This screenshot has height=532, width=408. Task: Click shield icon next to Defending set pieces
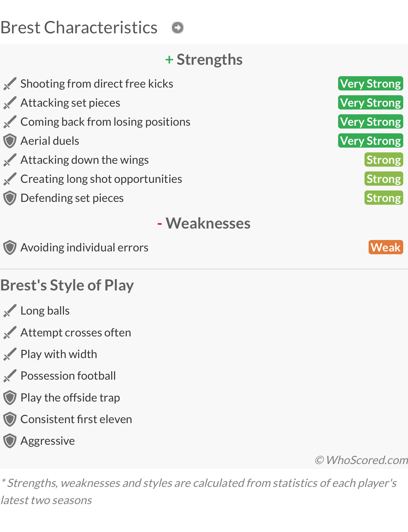(10, 198)
